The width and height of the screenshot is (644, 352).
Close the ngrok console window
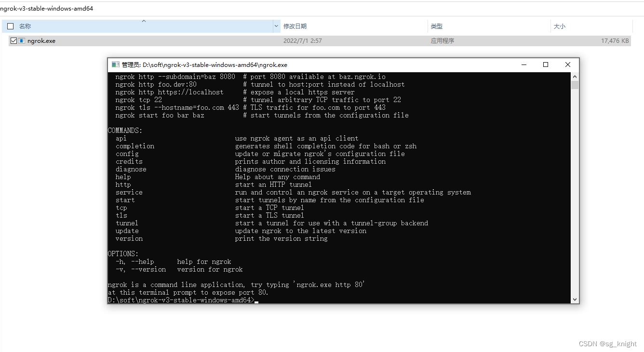pyautogui.click(x=568, y=65)
